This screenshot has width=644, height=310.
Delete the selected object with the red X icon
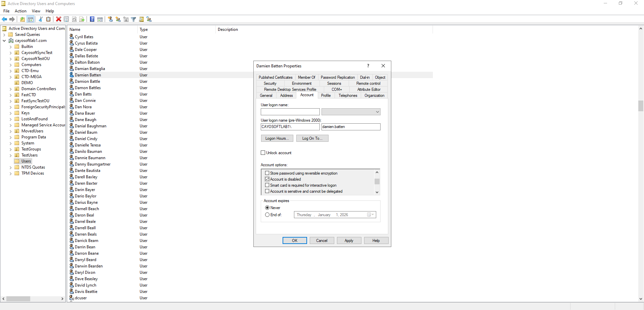coord(58,19)
